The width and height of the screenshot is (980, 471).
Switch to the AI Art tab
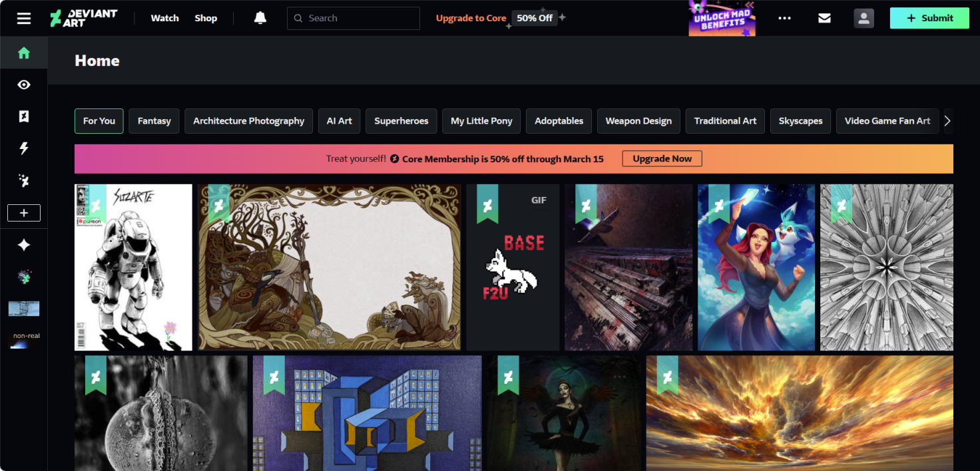339,121
